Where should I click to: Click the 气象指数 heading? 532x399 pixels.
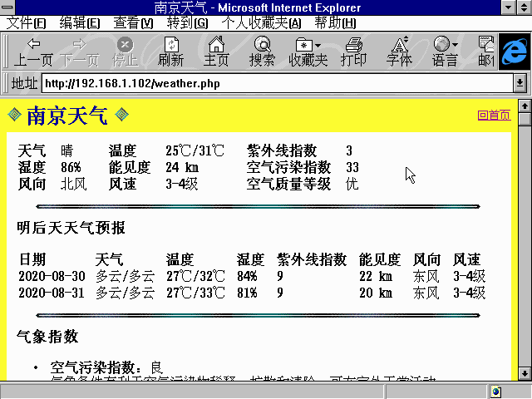tap(47, 337)
